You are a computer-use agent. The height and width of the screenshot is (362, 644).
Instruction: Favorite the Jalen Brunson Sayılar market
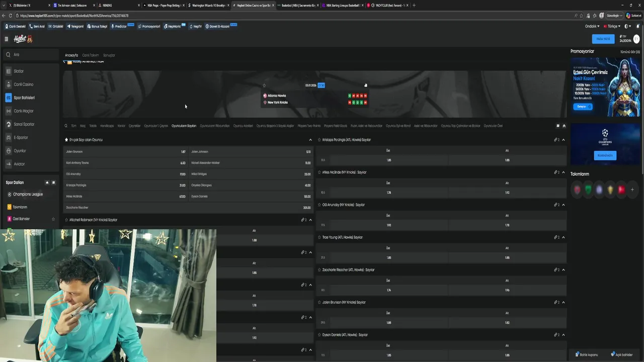point(319,302)
